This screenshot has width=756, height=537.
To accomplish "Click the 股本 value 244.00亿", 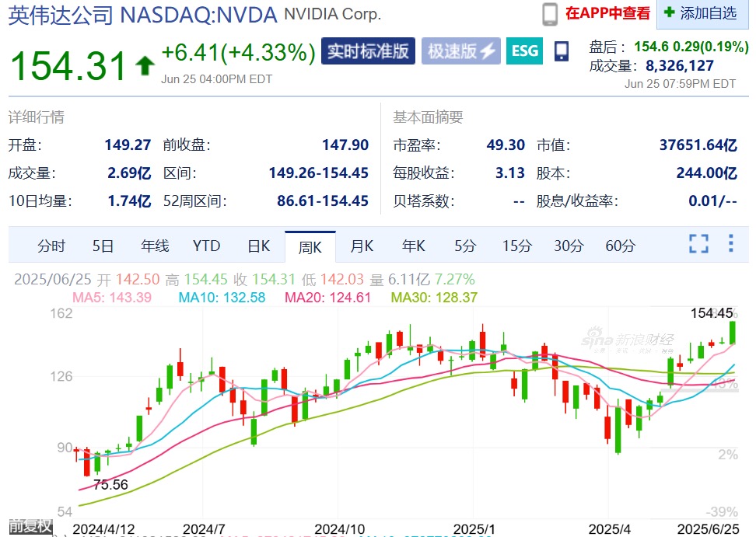I will (707, 173).
